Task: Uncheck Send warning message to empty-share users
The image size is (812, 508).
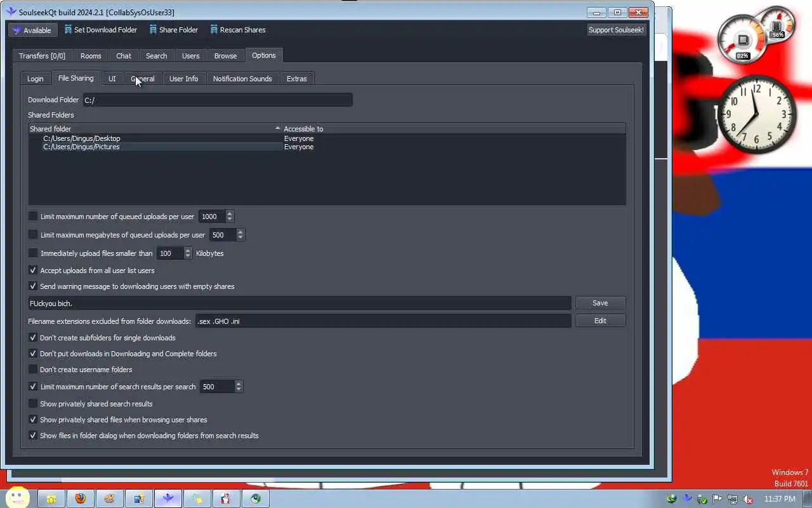Action: tap(33, 286)
